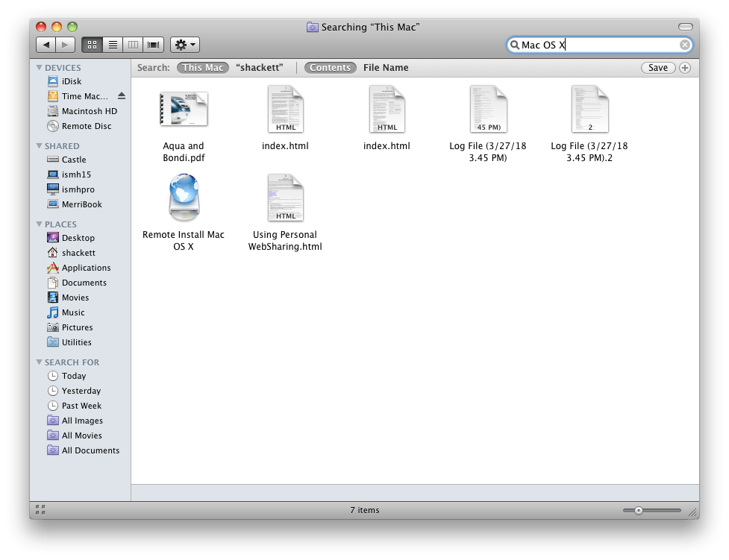Open Applications in the sidebar

80,268
